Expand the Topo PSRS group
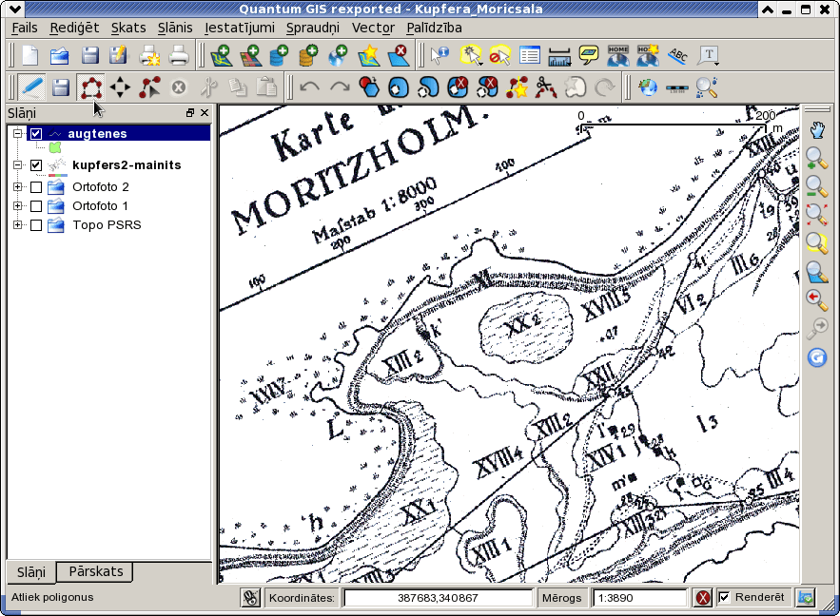 coord(18,225)
